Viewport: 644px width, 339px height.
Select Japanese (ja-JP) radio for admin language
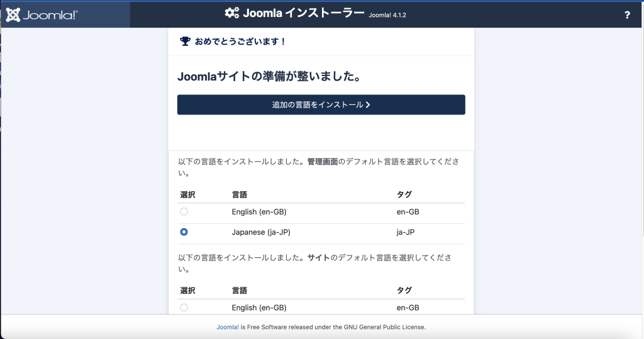pos(184,232)
